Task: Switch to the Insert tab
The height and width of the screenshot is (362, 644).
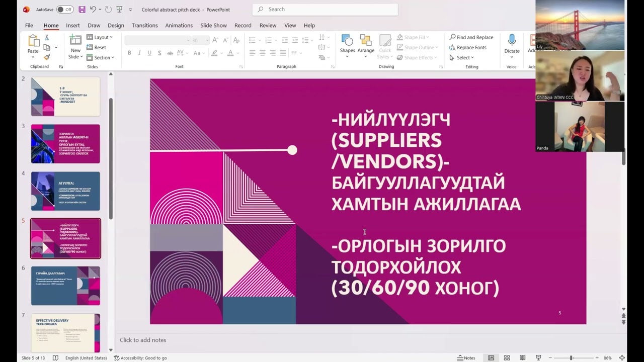Action: pos(73,25)
